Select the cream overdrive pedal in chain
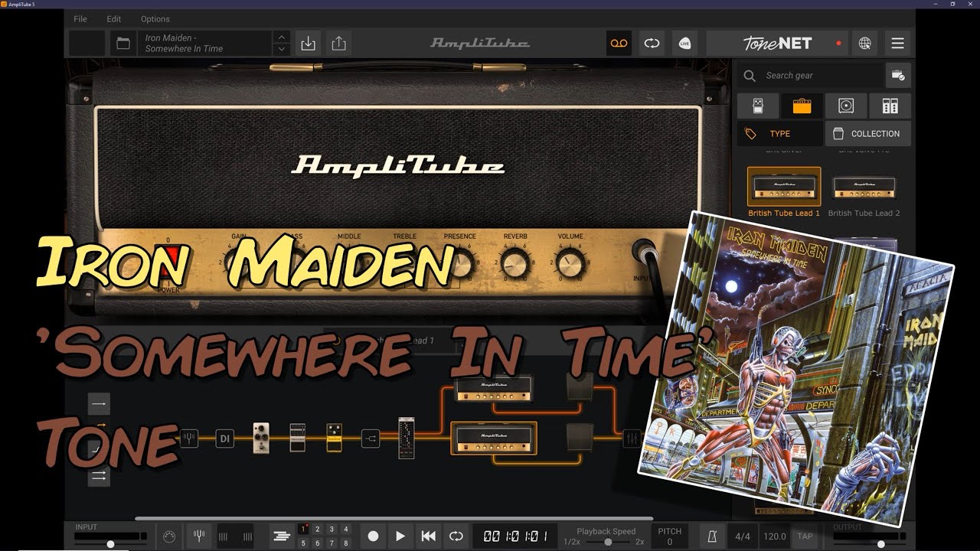 (261, 438)
